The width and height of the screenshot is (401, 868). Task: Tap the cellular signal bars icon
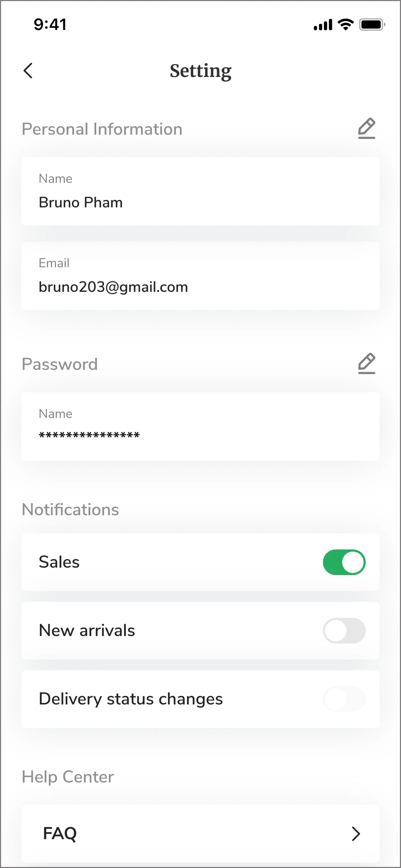(x=323, y=25)
